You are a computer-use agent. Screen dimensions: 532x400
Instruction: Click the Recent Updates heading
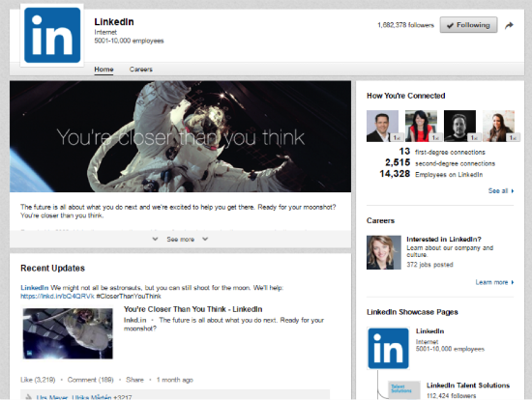pyautogui.click(x=52, y=269)
